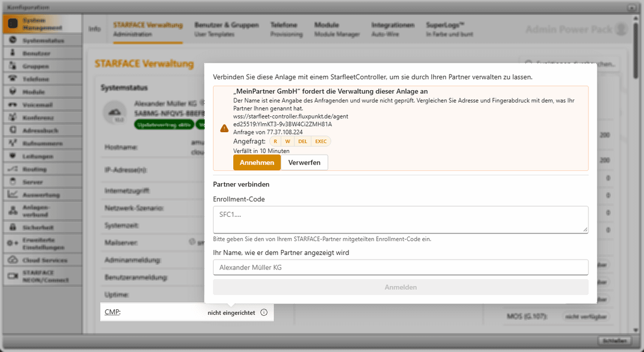Viewport: 644px width, 352px height.
Task: Switch to the Info tab
Action: (x=95, y=29)
